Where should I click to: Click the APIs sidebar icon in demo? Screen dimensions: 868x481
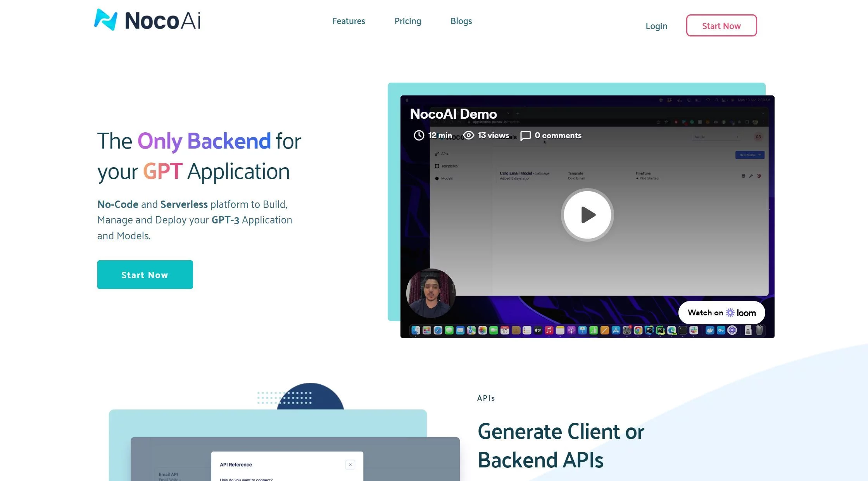(x=437, y=154)
